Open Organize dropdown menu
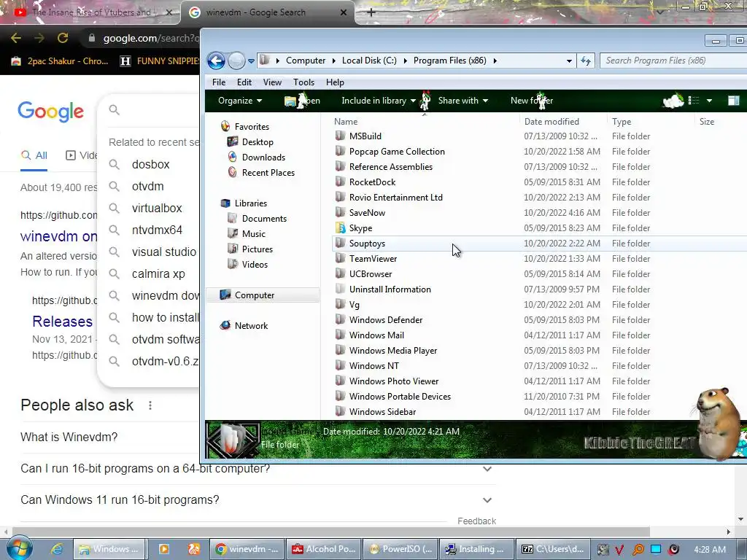 tap(239, 101)
